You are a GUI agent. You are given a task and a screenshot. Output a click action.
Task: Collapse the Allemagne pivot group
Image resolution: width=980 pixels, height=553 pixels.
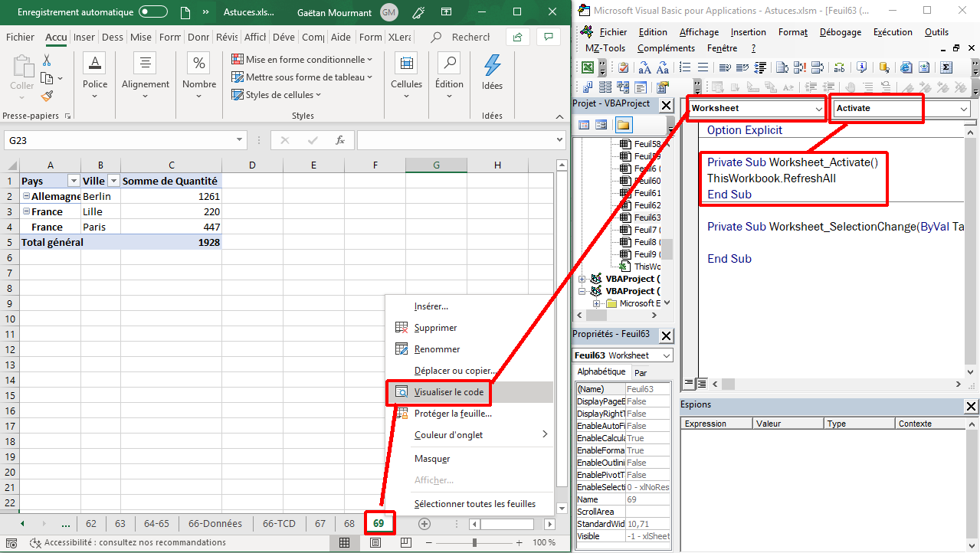(26, 196)
